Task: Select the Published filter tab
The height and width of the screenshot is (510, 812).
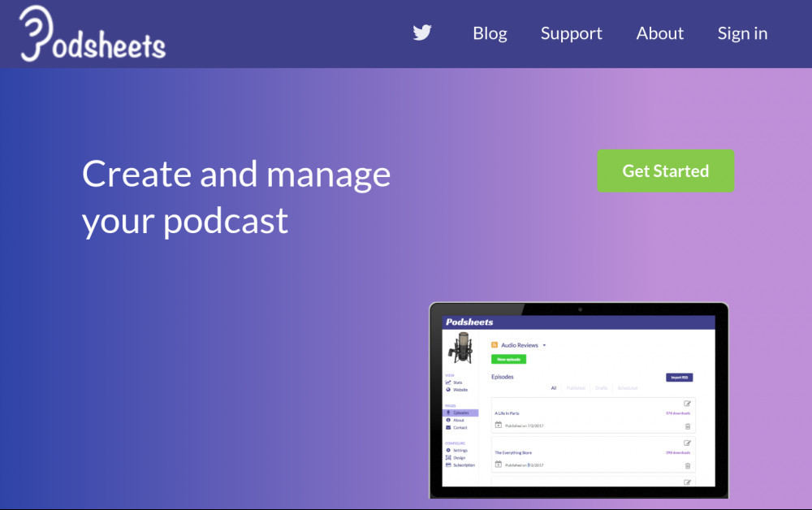Action: 576,388
